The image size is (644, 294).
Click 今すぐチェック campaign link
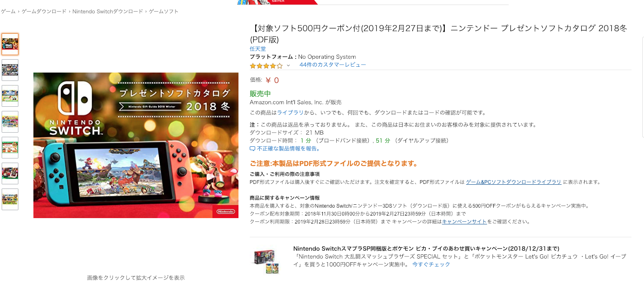pyautogui.click(x=431, y=264)
